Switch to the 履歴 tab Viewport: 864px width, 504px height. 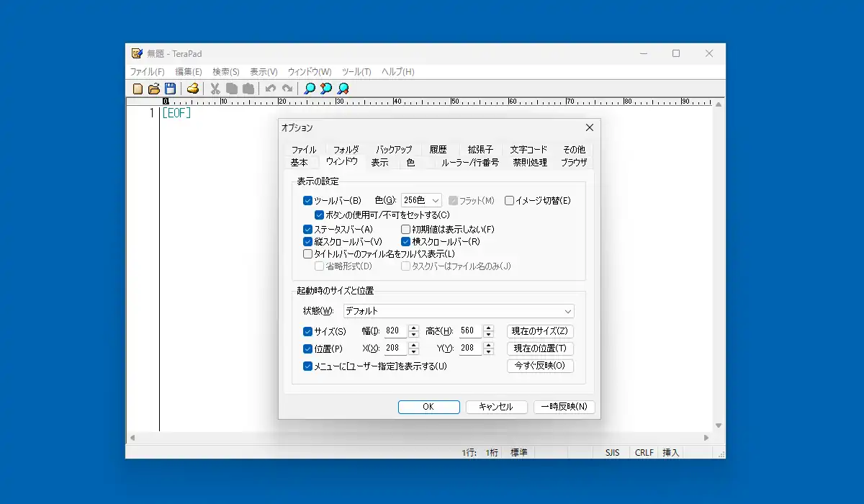(438, 150)
